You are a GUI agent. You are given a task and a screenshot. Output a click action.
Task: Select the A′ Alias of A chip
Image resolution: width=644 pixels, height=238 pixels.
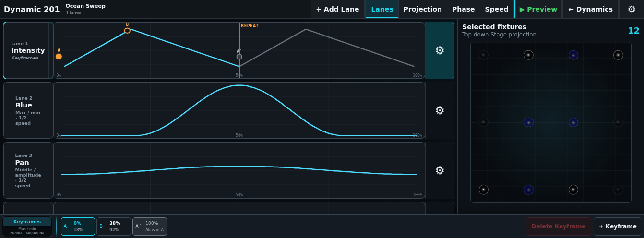coord(150,226)
